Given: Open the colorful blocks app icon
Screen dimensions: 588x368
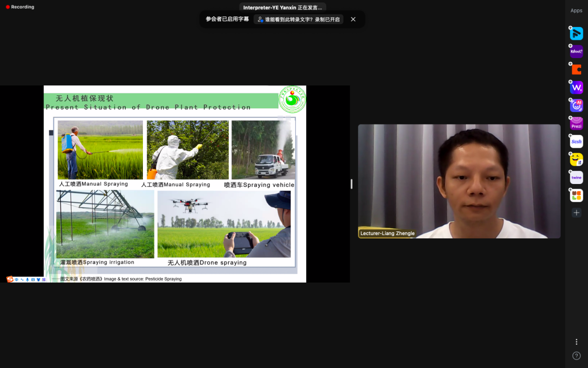Looking at the screenshot, I should coord(576,196).
